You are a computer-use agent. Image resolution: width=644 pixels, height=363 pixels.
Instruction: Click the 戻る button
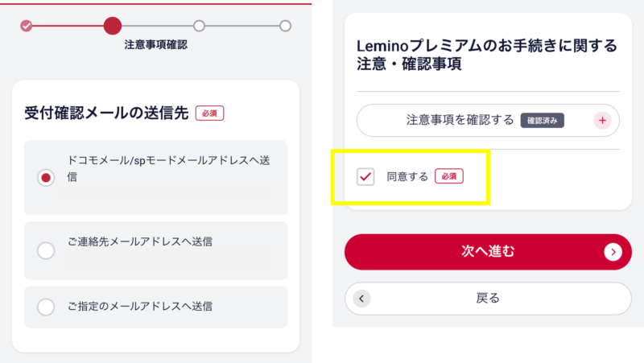click(488, 299)
